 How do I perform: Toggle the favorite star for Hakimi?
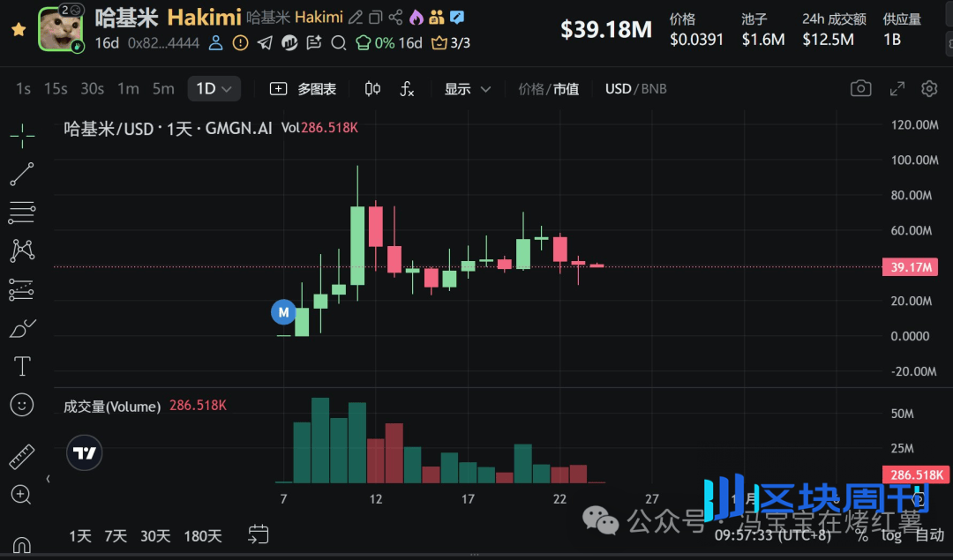(18, 29)
